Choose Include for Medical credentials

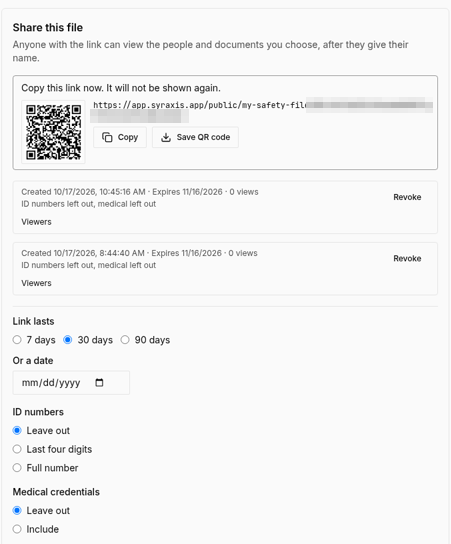pyautogui.click(x=17, y=529)
